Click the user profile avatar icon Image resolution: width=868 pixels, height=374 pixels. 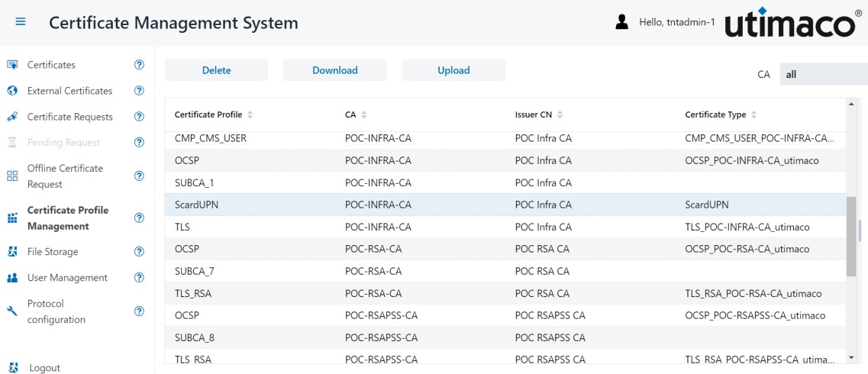[621, 22]
